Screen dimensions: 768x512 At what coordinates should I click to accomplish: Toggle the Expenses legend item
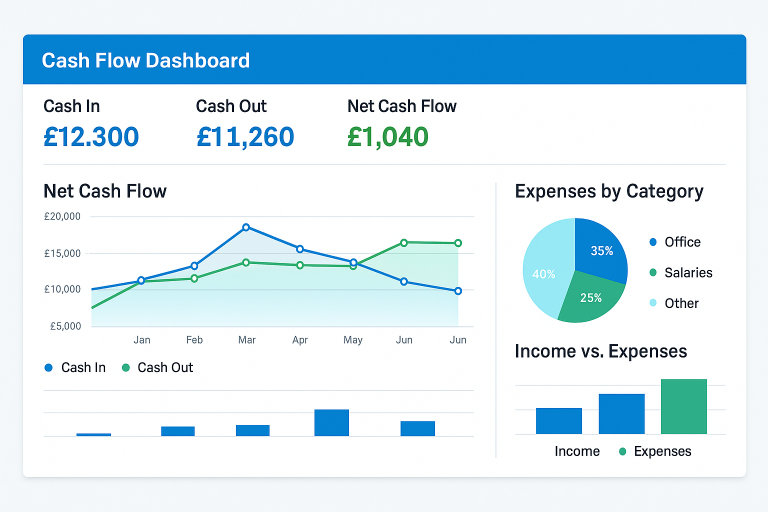[655, 451]
